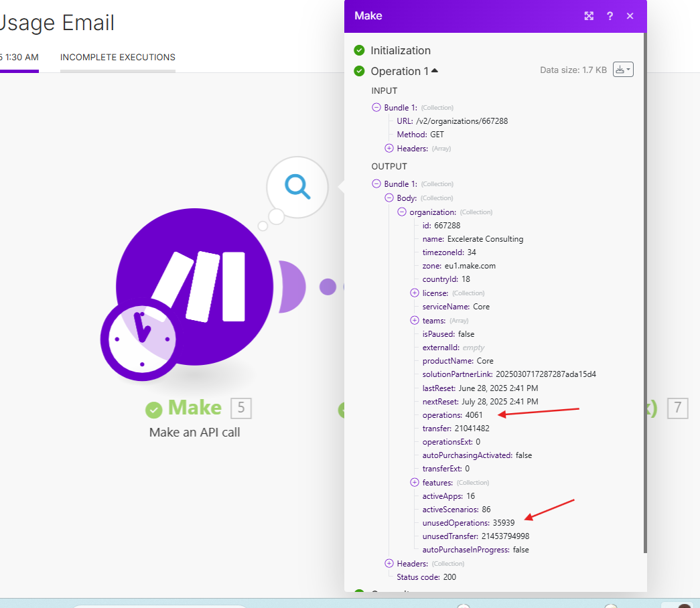Image resolution: width=700 pixels, height=608 pixels.
Task: Click the operation count bubble 7
Action: 678,408
